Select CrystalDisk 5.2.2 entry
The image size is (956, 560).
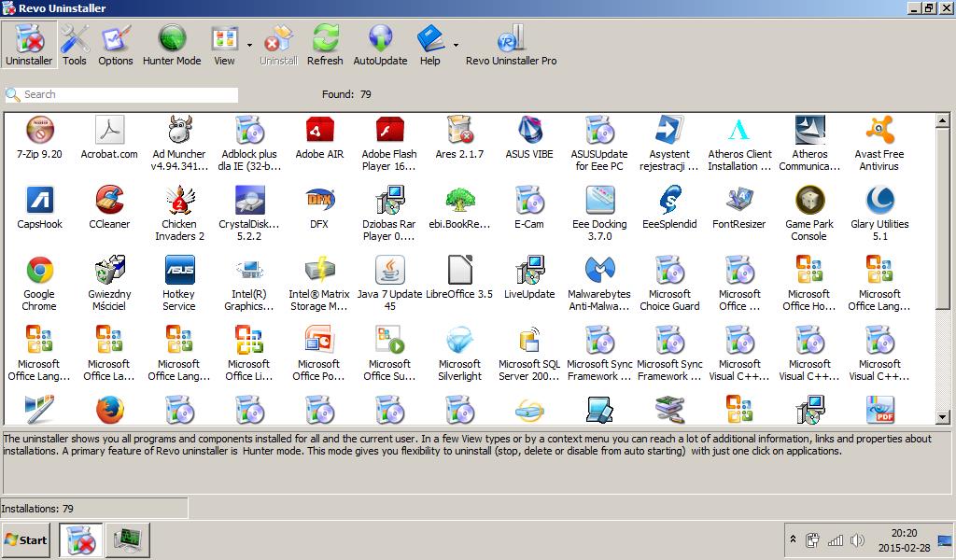(249, 215)
